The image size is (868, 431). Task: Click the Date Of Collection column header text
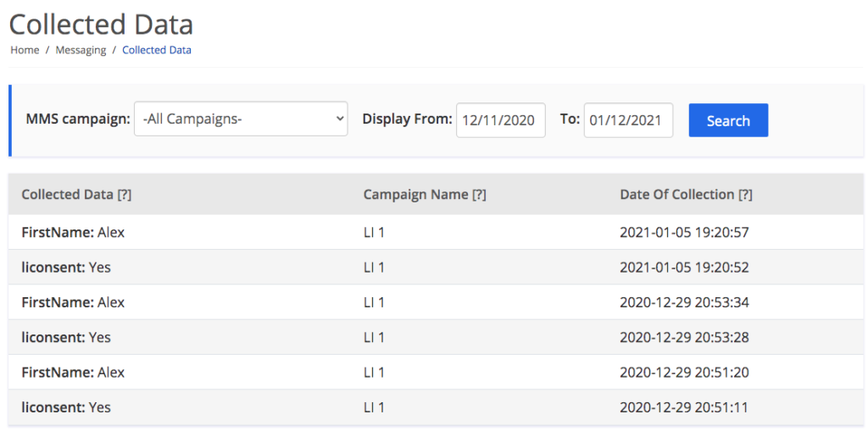(676, 195)
